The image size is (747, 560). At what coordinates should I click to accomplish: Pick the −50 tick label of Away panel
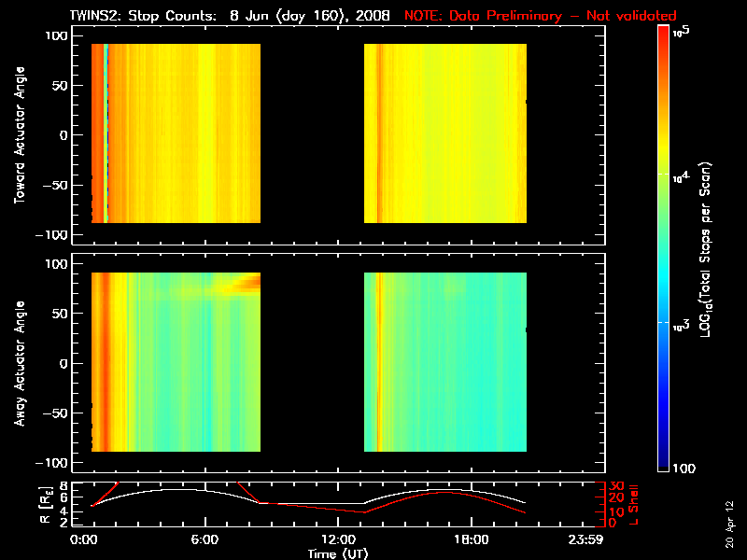(56, 413)
